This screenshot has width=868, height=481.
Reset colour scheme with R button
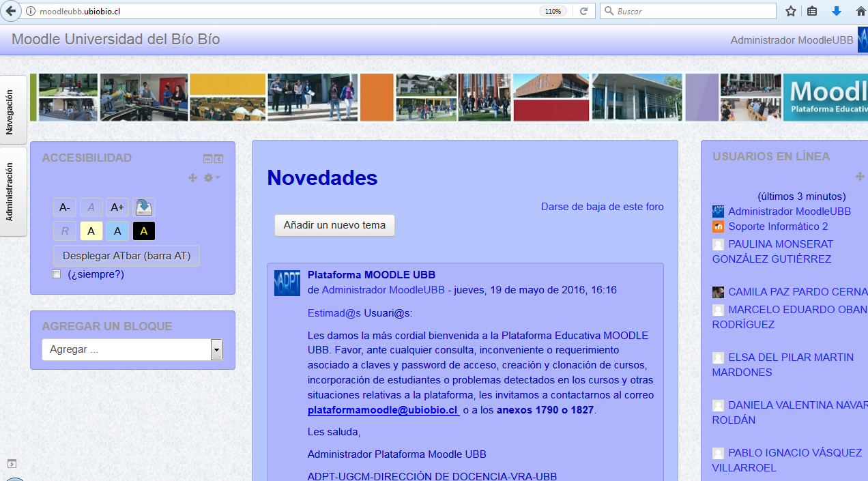coord(65,231)
